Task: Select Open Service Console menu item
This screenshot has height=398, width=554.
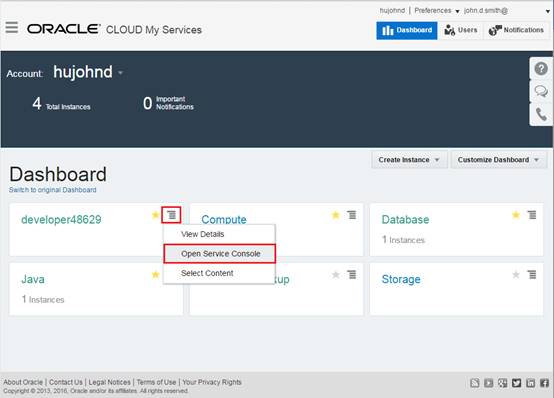Action: (219, 253)
